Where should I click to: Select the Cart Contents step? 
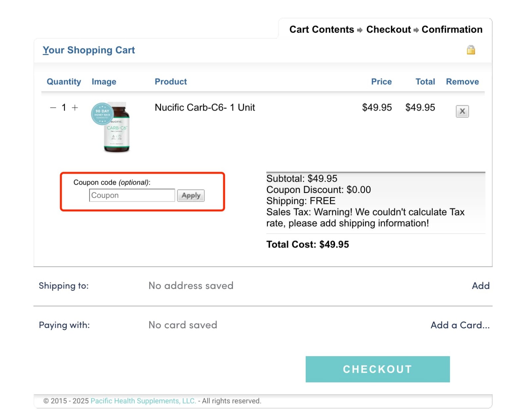[x=321, y=29]
